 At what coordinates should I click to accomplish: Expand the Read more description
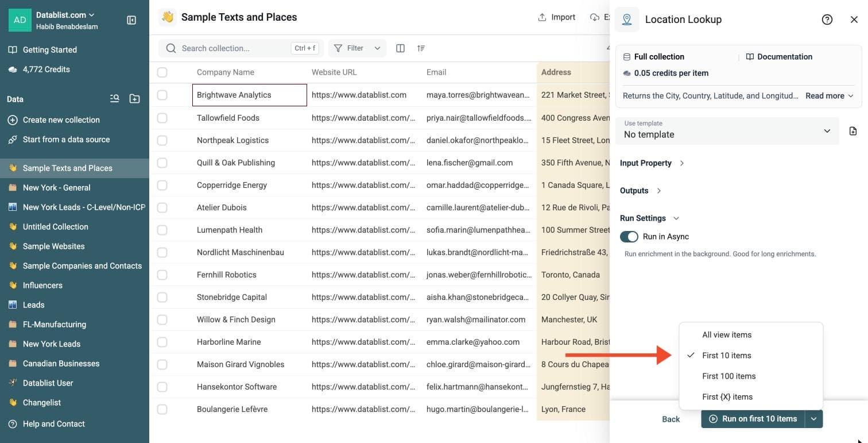point(830,96)
